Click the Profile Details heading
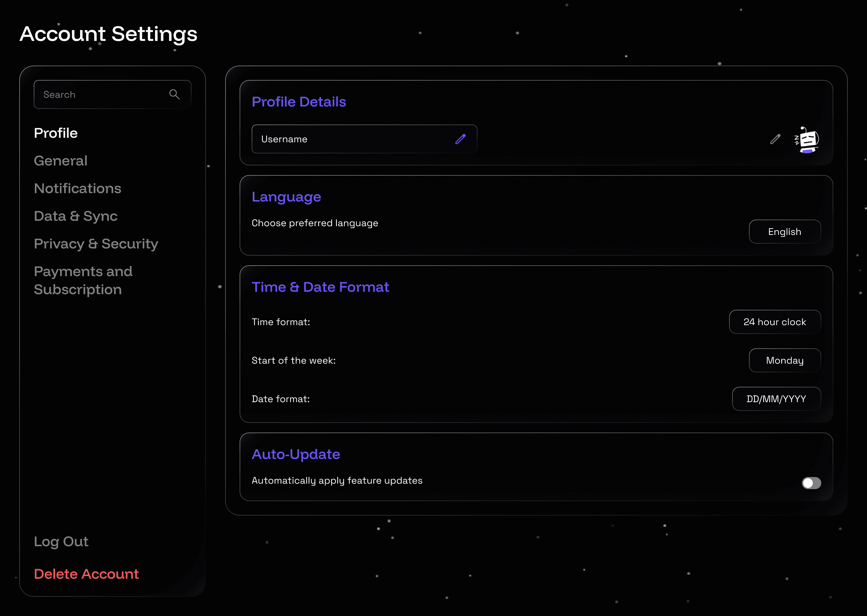Screen dimensions: 867x616 click(299, 102)
